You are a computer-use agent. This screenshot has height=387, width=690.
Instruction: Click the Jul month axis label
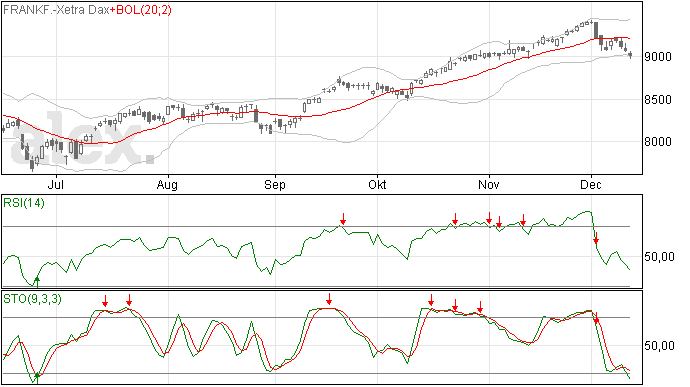point(56,184)
